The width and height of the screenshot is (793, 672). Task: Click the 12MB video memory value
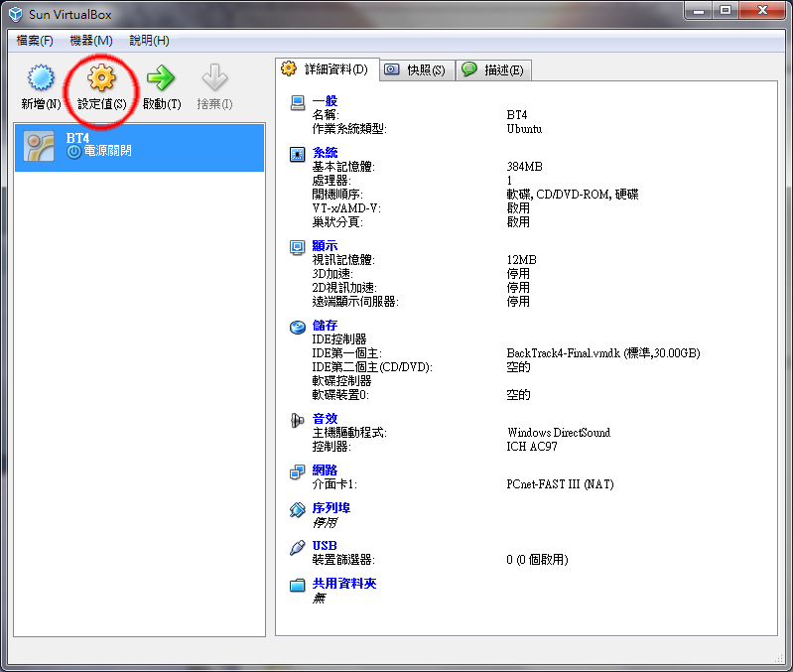[521, 260]
